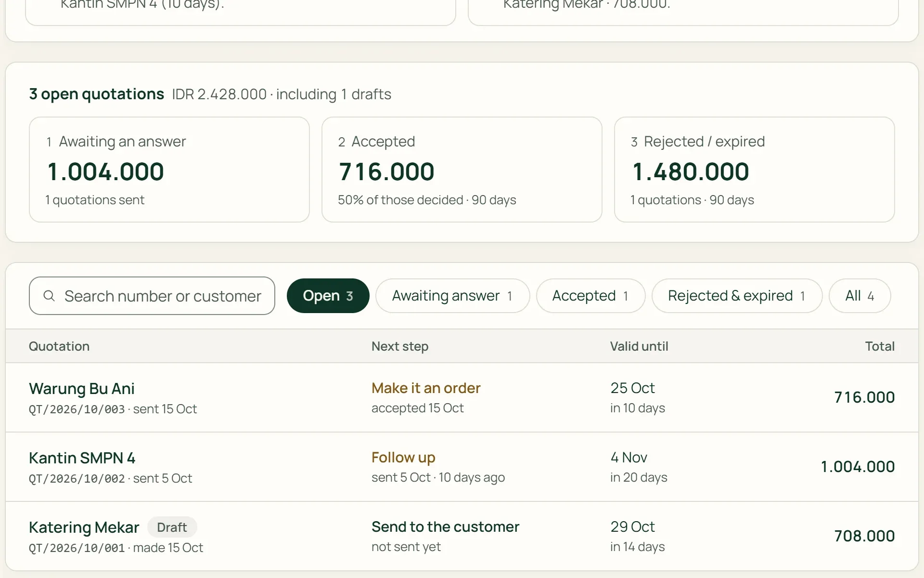
Task: Select the Open filter tab
Action: point(328,296)
